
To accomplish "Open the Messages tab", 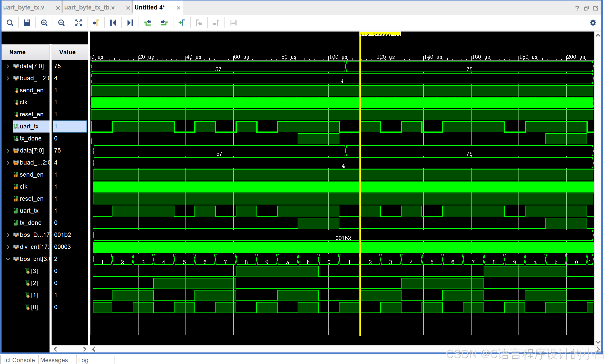I will [54, 360].
